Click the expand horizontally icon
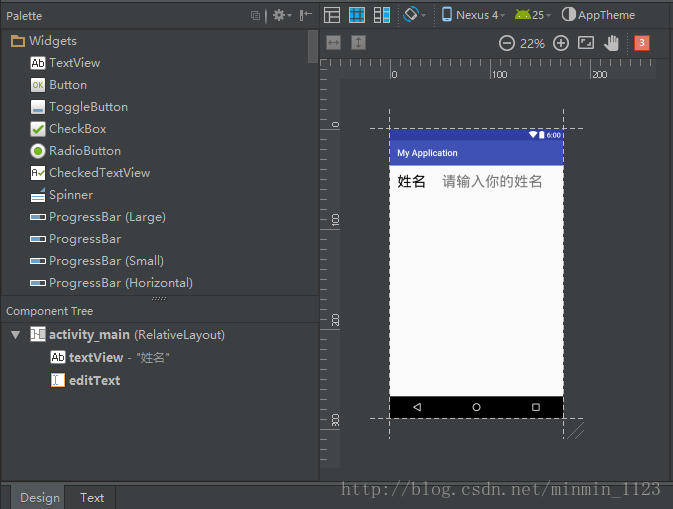 (333, 42)
